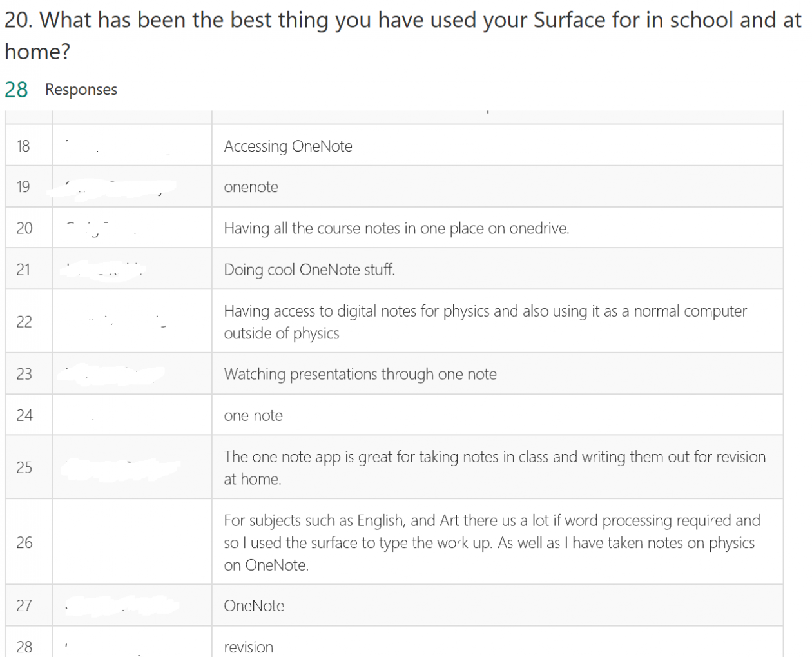Screen dimensions: 812x657
Task: Select the onedrive course notes response
Action: [396, 228]
